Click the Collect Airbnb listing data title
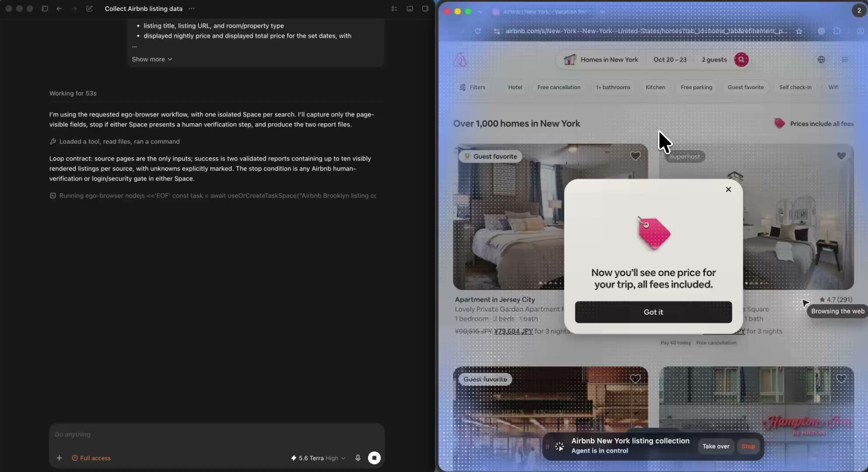This screenshot has height=472, width=868. [143, 9]
